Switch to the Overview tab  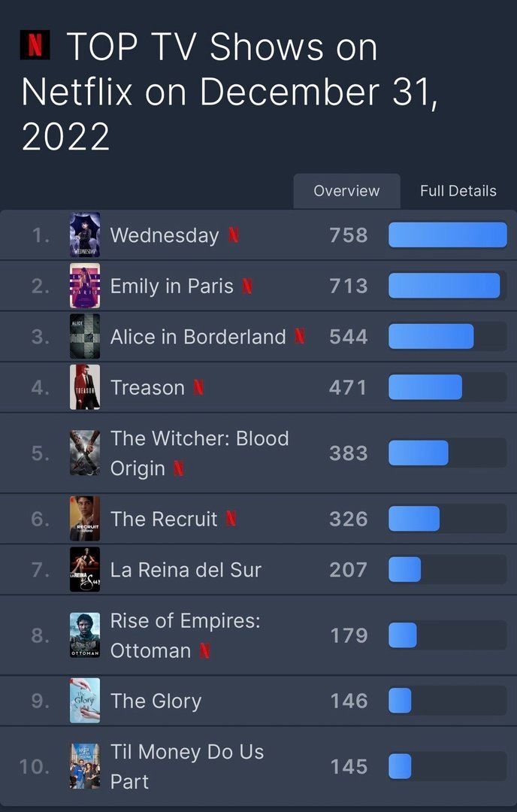tap(346, 191)
